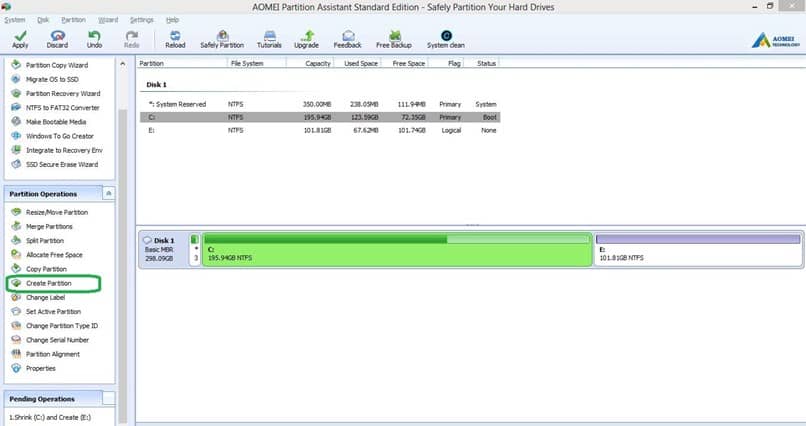Sort by the Flag column header
Screen dimensions: 806x426
(x=446, y=63)
